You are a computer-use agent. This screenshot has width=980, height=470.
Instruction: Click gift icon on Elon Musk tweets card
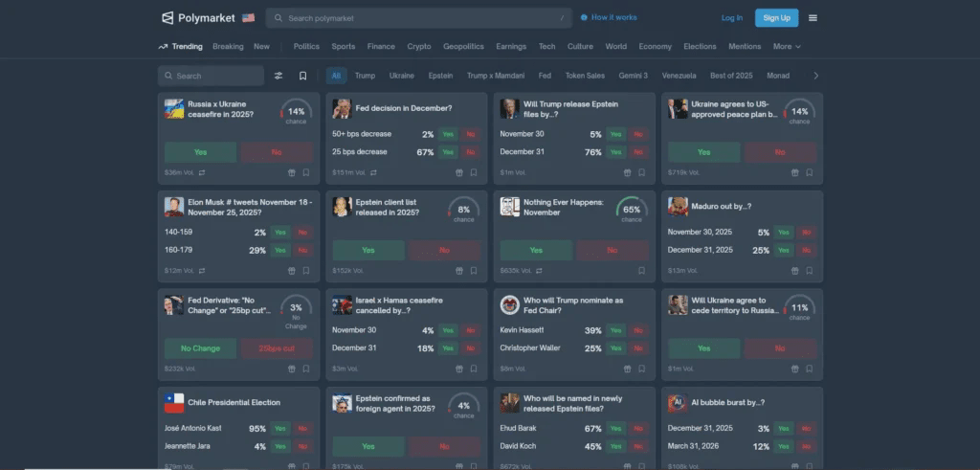[292, 271]
